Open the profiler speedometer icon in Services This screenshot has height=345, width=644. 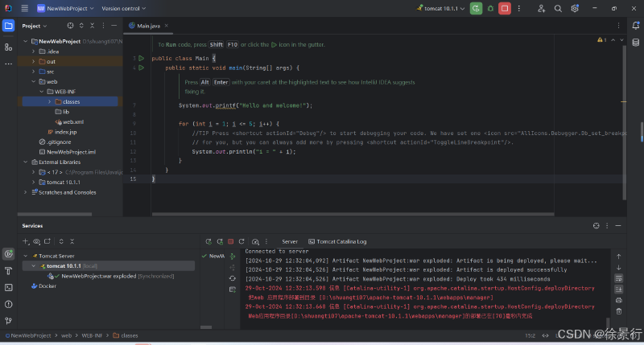point(255,241)
